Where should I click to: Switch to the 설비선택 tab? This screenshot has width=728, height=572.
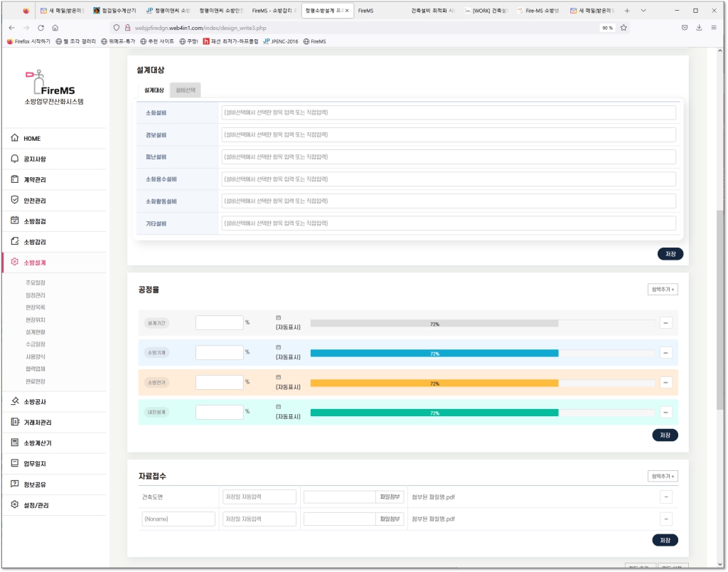186,90
